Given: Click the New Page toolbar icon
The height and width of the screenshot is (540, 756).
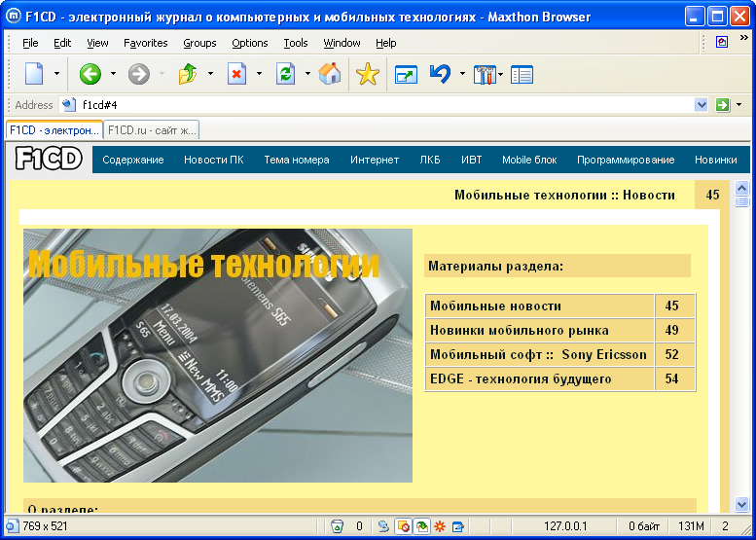Looking at the screenshot, I should (x=34, y=74).
